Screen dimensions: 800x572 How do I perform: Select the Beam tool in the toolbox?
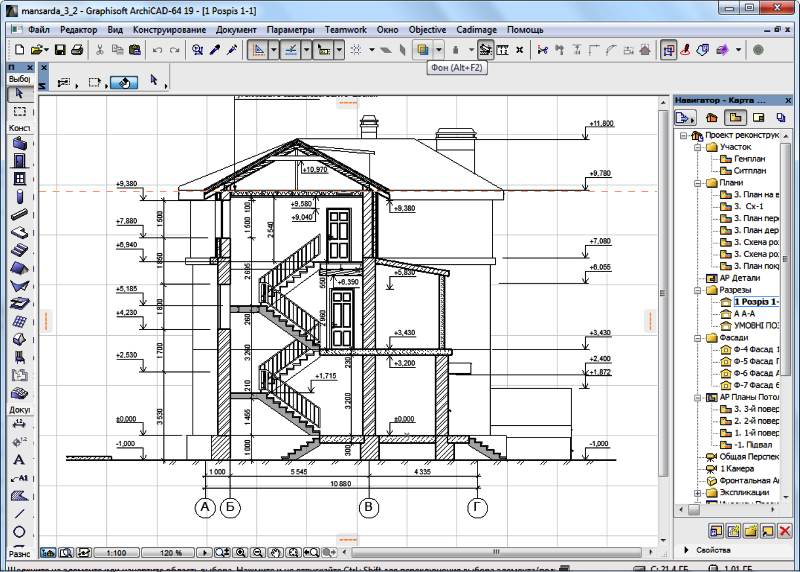(19, 214)
